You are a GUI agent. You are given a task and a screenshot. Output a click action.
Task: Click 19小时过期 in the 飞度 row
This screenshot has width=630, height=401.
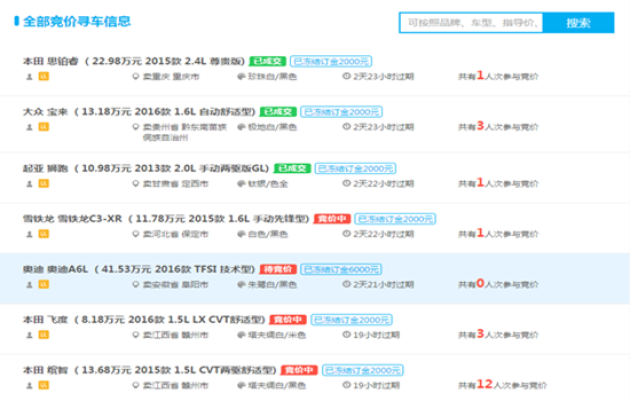pyautogui.click(x=376, y=335)
